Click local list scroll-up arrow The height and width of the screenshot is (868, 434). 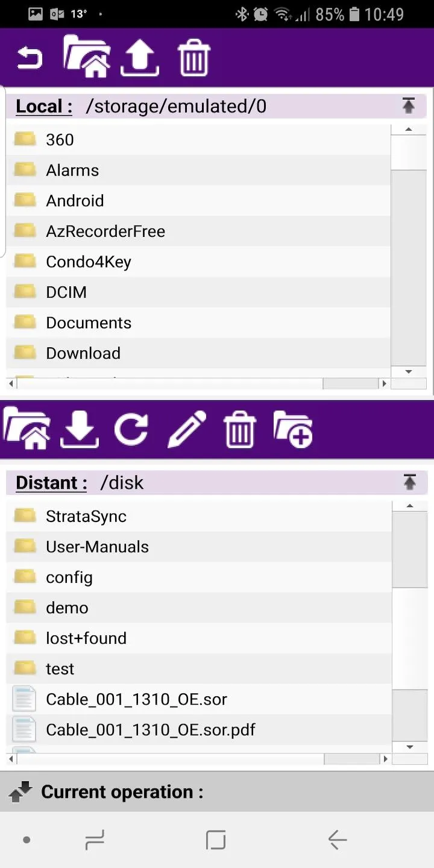tap(409, 130)
